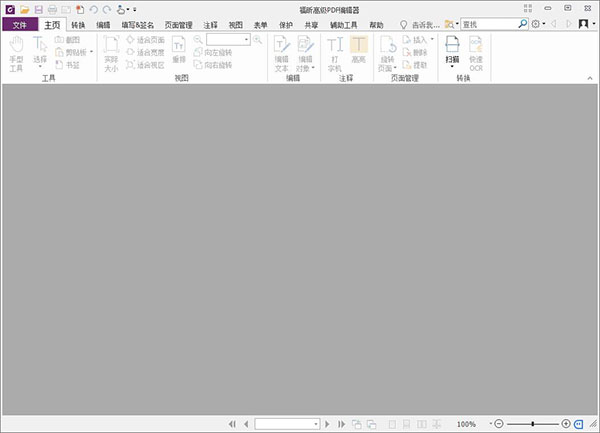Screen dimensions: 600x433
Task: Click the Print icon in quick toolbar
Action: 52,10
